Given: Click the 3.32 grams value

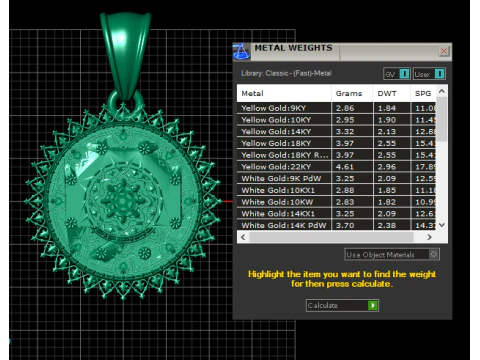Looking at the screenshot, I should coord(345,131).
